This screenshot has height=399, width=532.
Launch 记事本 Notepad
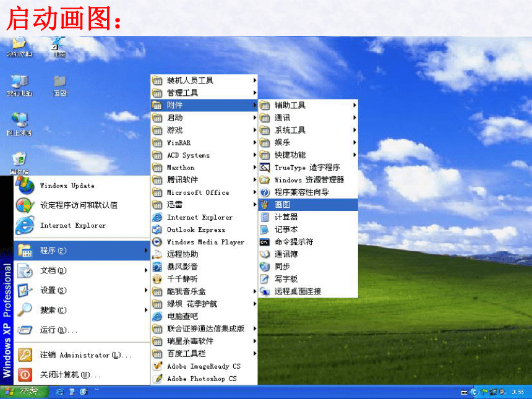308,230
